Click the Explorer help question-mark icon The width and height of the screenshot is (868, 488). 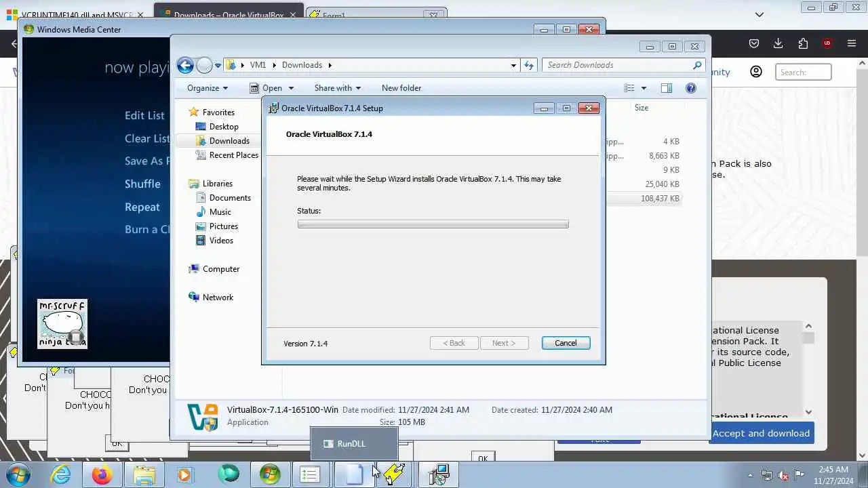(691, 88)
